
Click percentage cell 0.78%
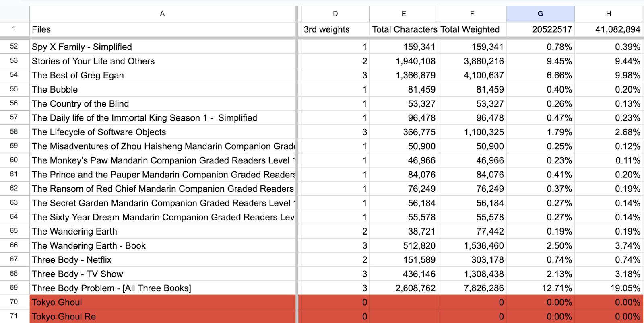[x=541, y=47]
